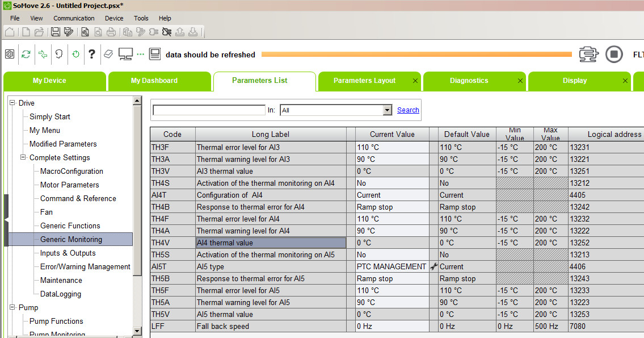This screenshot has height=338, width=644.
Task: Select MacroConfiguration in the tree
Action: click(71, 171)
